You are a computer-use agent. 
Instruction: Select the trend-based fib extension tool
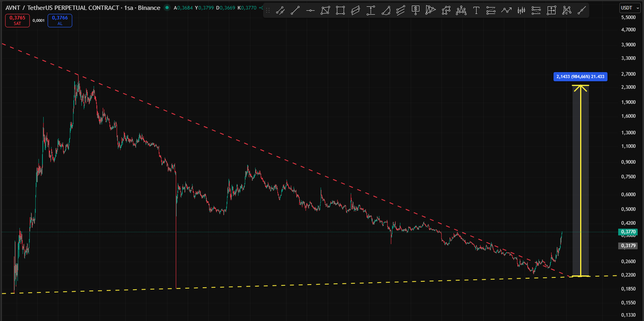point(536,10)
